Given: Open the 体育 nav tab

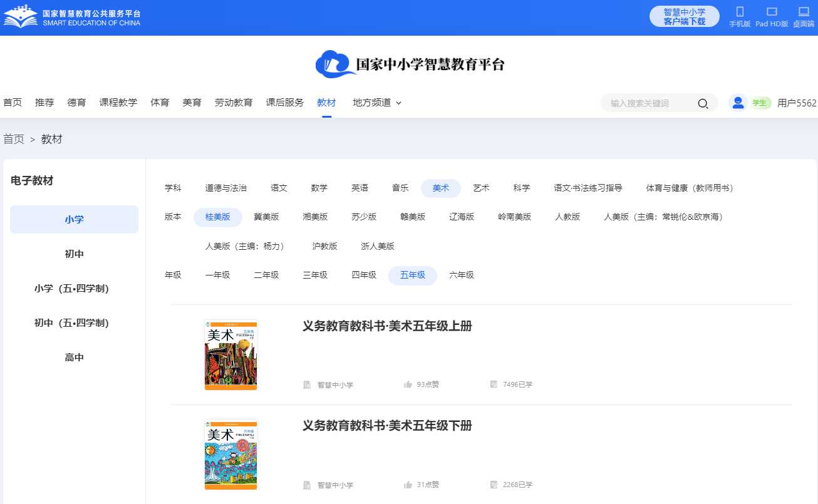Looking at the screenshot, I should [160, 103].
